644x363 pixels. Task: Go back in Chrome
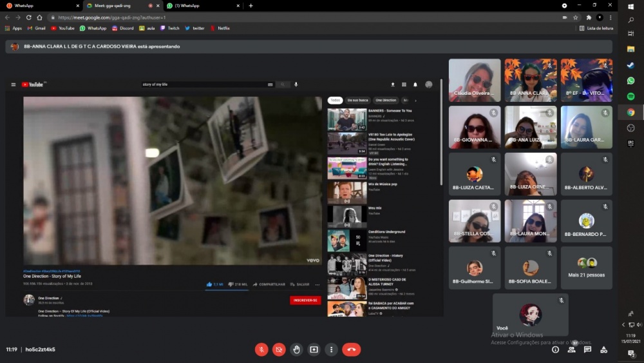(7, 17)
